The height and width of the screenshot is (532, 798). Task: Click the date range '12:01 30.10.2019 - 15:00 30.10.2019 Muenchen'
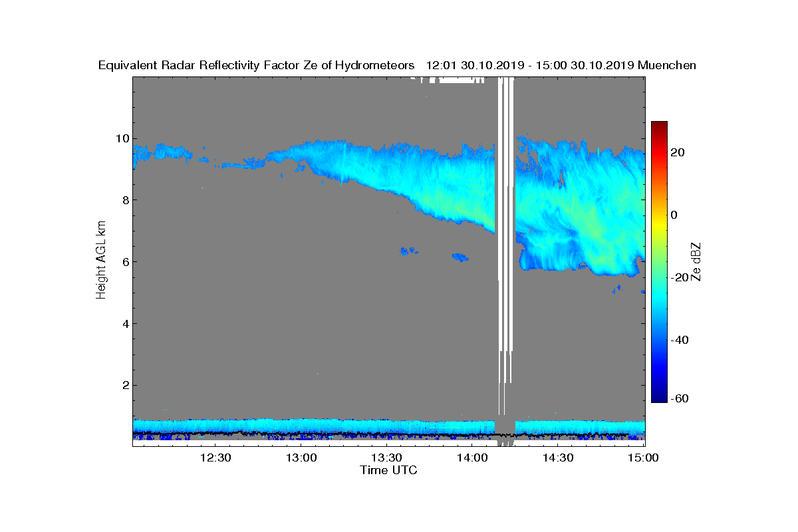(x=561, y=65)
